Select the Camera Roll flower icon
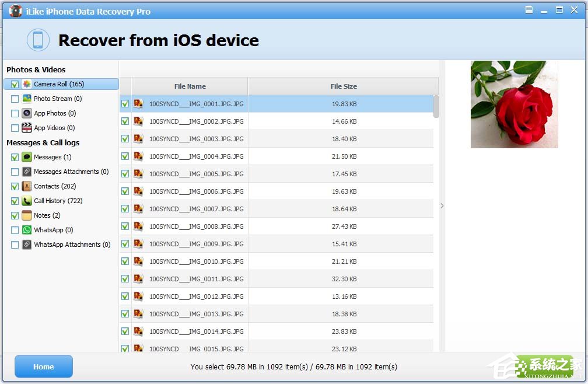 26,84
